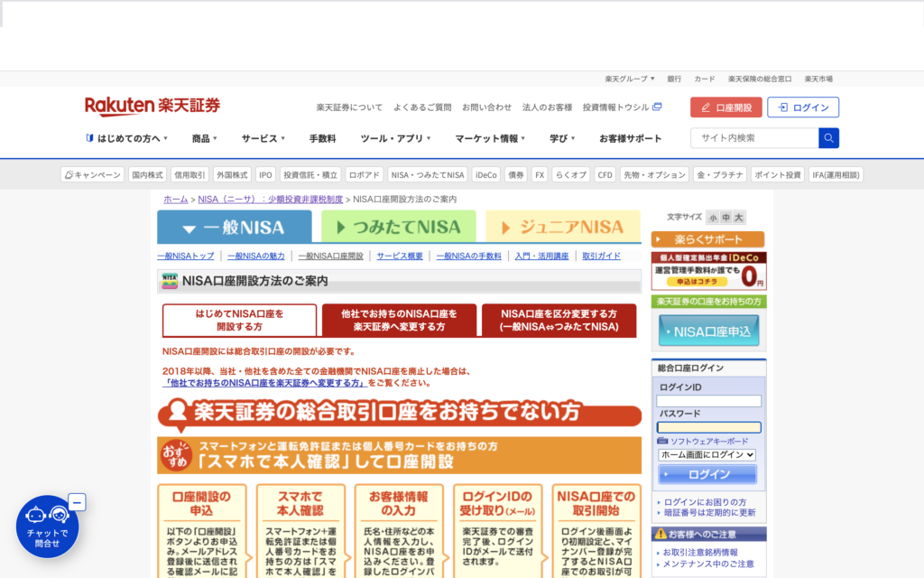Click the NISA口座申込 button

tap(708, 331)
